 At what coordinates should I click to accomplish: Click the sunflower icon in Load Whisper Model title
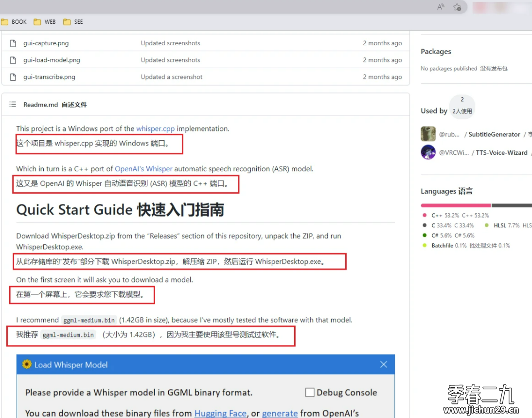point(27,364)
